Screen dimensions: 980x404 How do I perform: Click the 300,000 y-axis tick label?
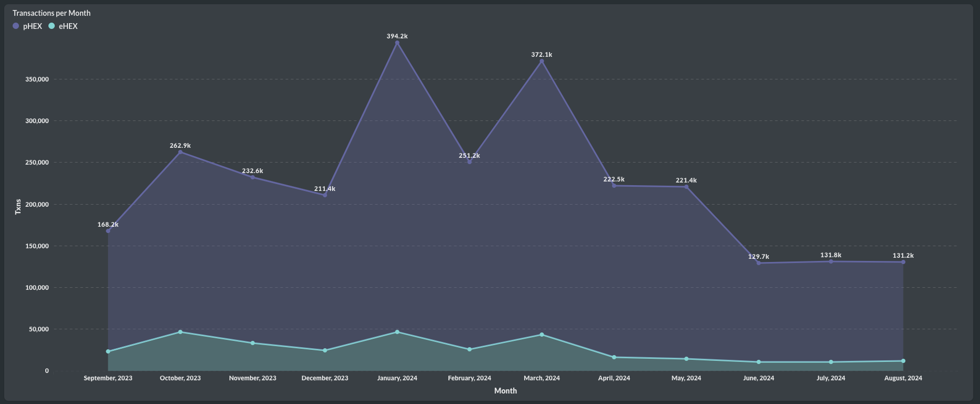coord(37,121)
